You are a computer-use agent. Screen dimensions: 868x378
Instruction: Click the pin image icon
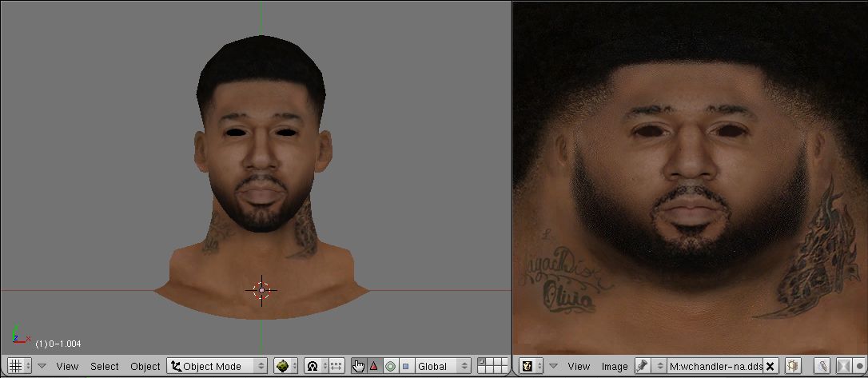[x=642, y=366]
